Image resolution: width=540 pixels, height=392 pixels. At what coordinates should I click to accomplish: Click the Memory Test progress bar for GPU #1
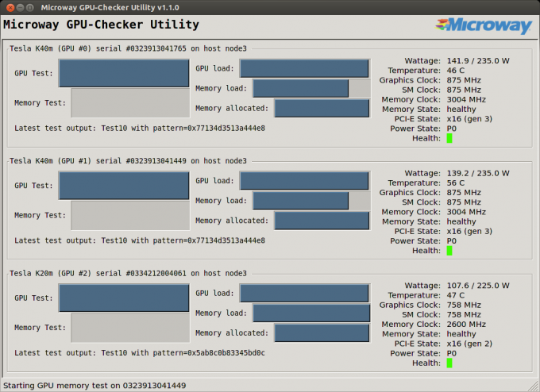point(130,216)
